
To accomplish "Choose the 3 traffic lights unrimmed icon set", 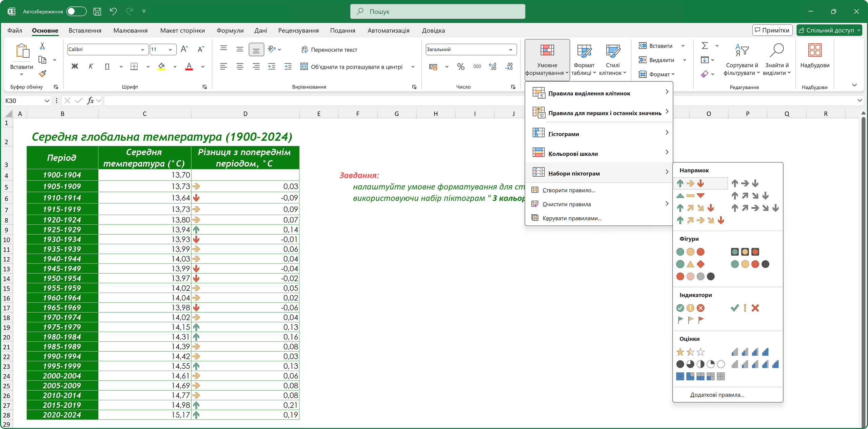I will pyautogui.click(x=690, y=252).
